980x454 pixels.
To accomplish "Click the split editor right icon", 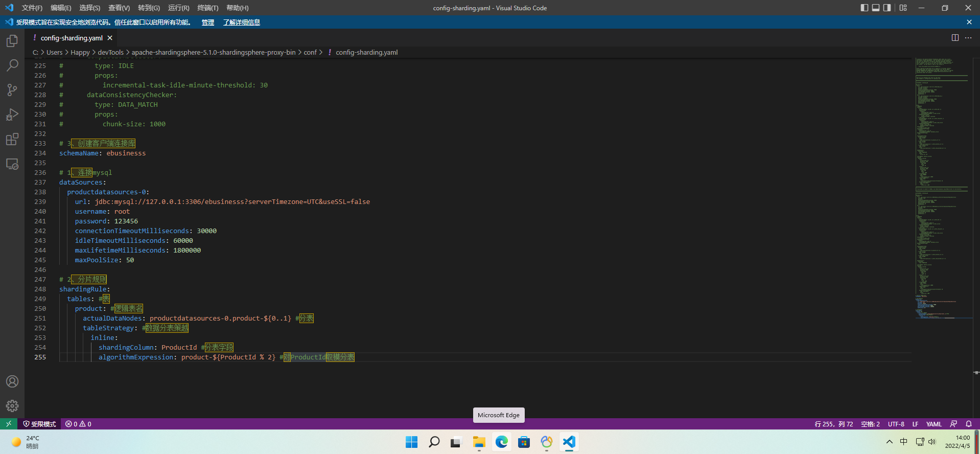I will pos(955,38).
